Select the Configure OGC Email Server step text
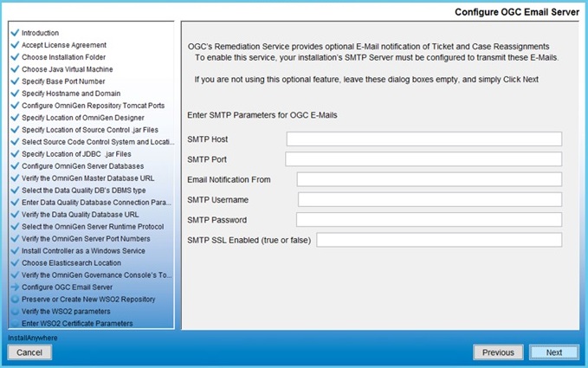Image resolution: width=588 pixels, height=368 pixels. (68, 287)
